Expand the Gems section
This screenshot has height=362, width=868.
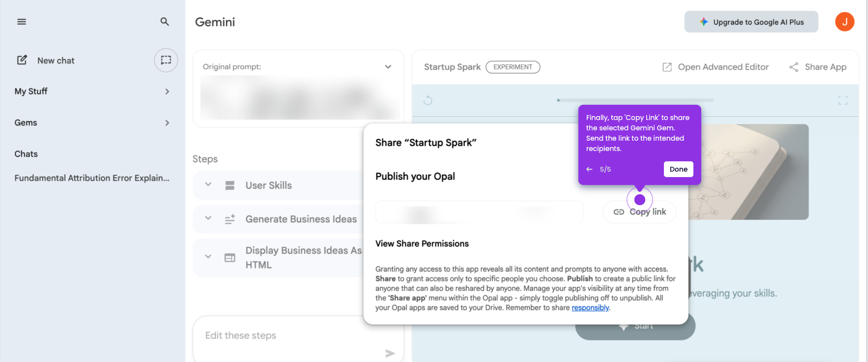92,122
